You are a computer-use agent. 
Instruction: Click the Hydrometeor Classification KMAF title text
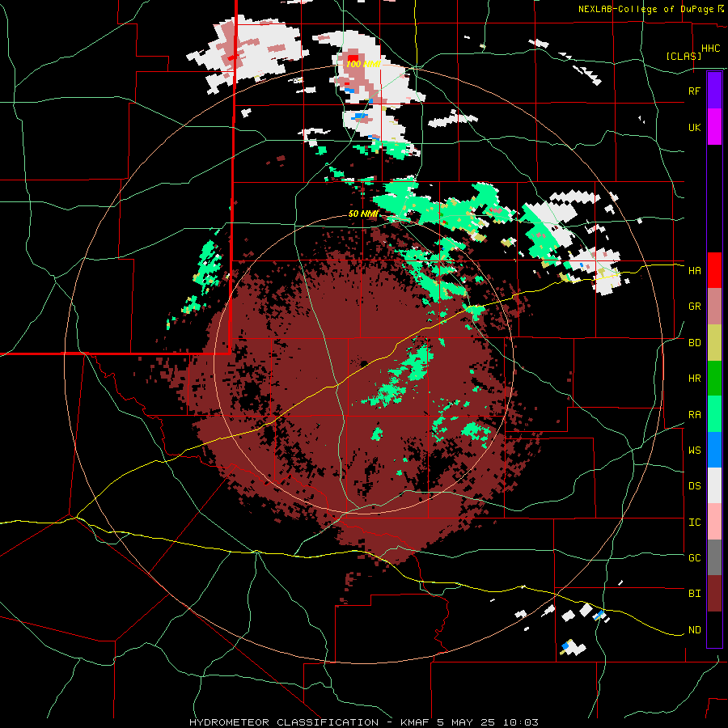point(363,722)
